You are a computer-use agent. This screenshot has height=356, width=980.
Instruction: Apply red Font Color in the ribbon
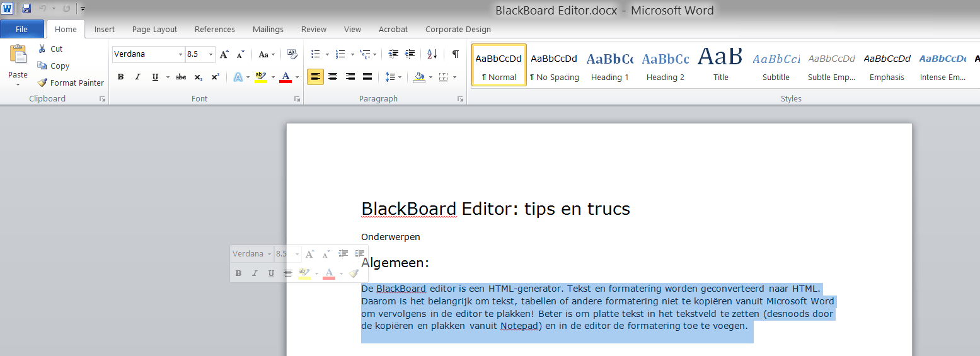click(x=285, y=77)
